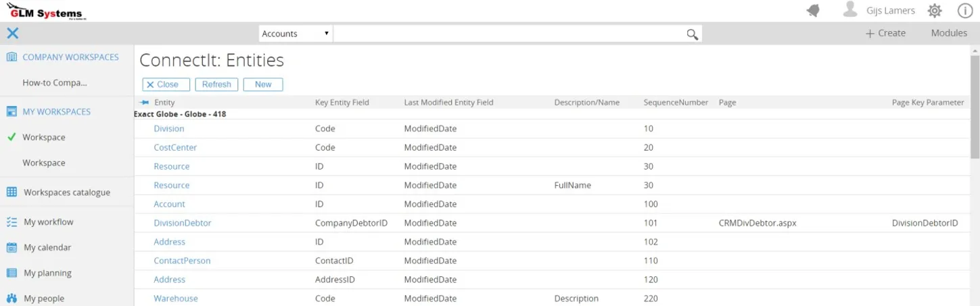This screenshot has height=306, width=980.
Task: Click the Company Workspaces building icon
Action: click(x=11, y=57)
